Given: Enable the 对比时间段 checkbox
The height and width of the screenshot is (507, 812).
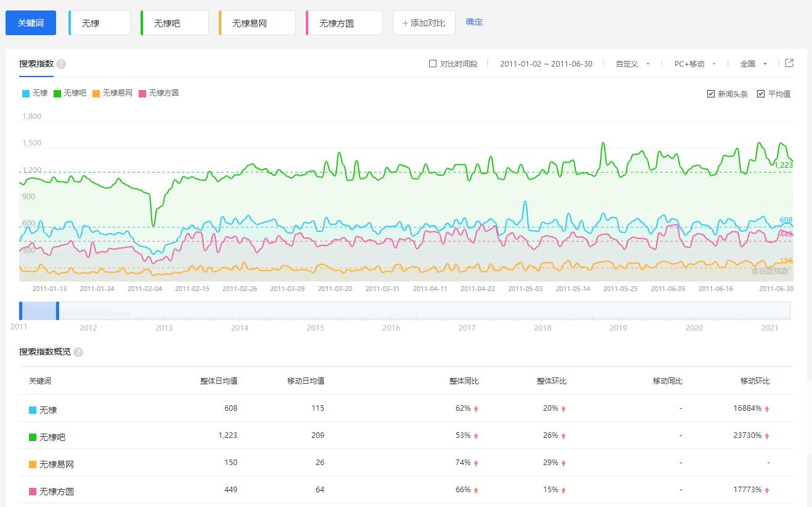Looking at the screenshot, I should pos(433,64).
